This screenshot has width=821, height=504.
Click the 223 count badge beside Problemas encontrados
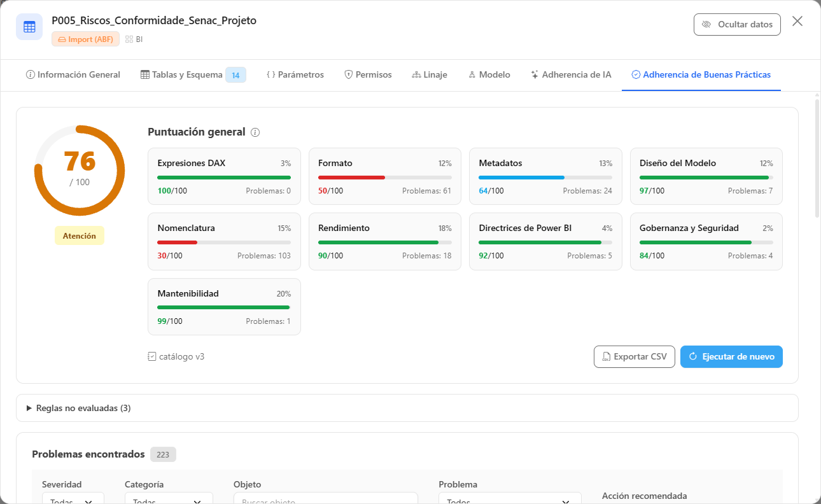click(163, 454)
